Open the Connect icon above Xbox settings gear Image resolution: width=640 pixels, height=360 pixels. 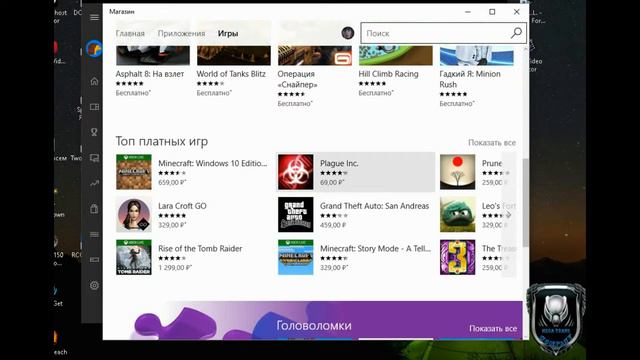click(x=94, y=260)
